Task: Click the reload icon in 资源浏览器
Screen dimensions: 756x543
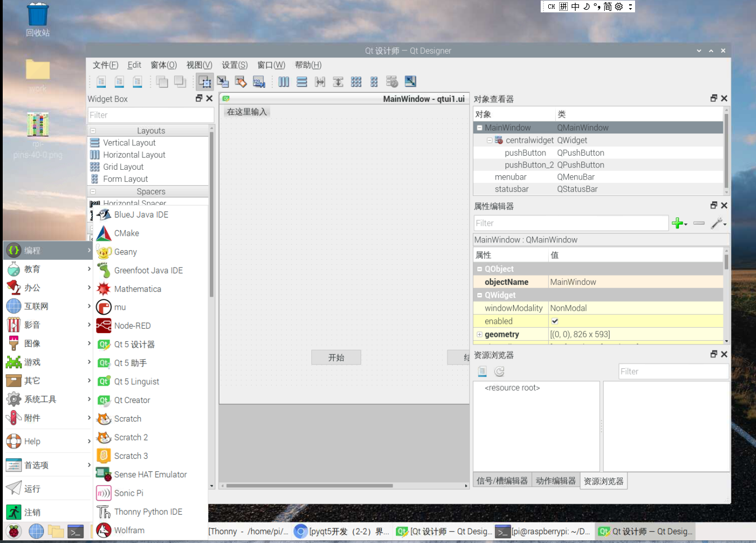Action: click(499, 372)
